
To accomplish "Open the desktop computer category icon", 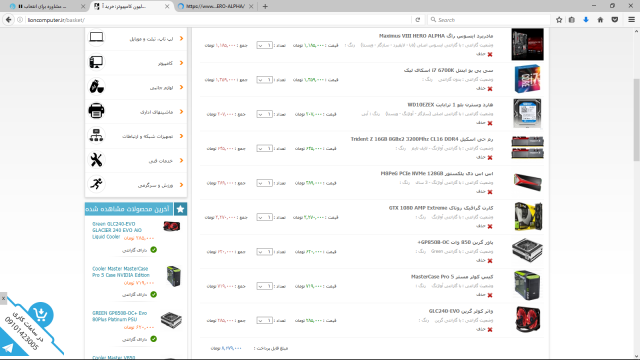I will 96,62.
